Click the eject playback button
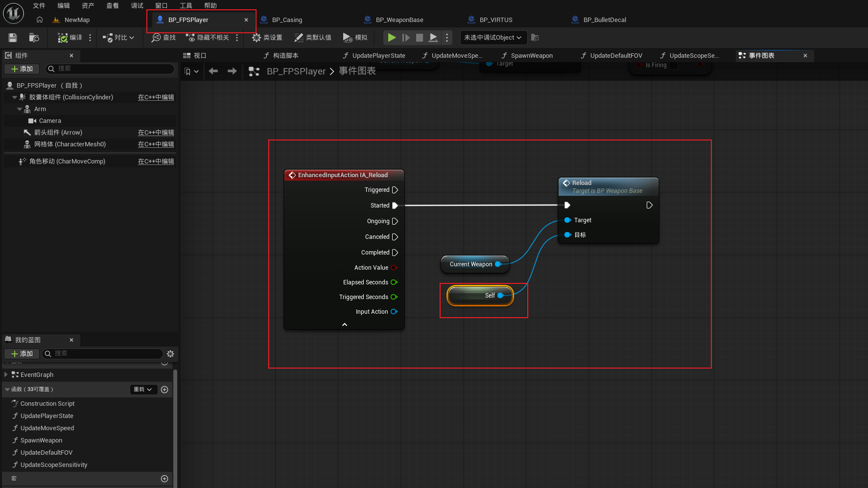The width and height of the screenshot is (868, 488). tap(433, 38)
